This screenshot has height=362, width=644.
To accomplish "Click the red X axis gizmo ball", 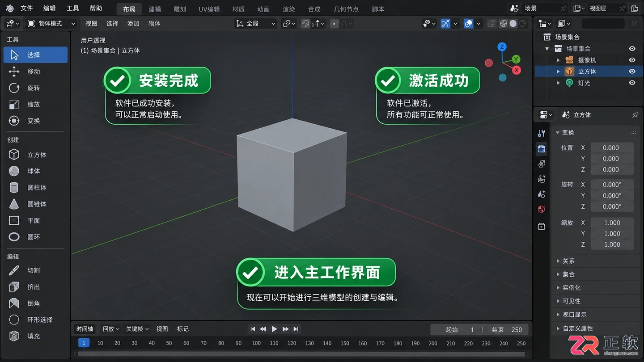I will point(517,70).
